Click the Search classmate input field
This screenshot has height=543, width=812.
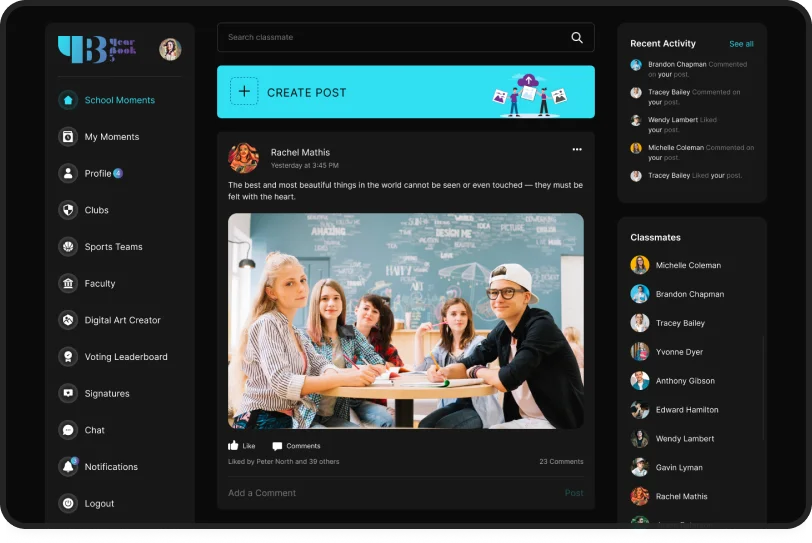click(x=390, y=38)
